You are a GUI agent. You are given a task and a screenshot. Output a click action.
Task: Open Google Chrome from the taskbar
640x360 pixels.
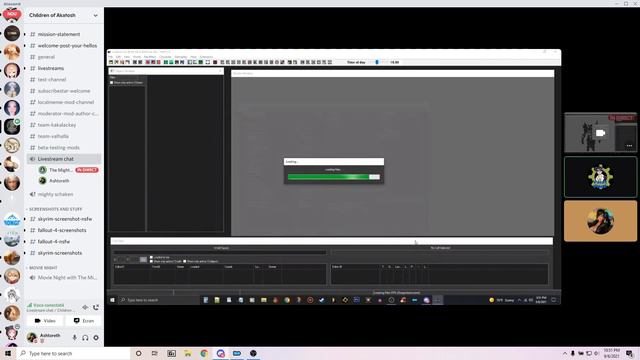pos(204,353)
